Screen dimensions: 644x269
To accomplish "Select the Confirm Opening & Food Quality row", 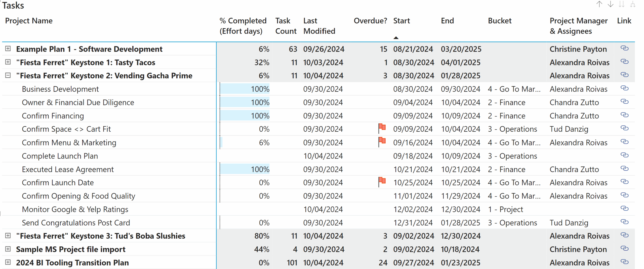I will [x=78, y=196].
